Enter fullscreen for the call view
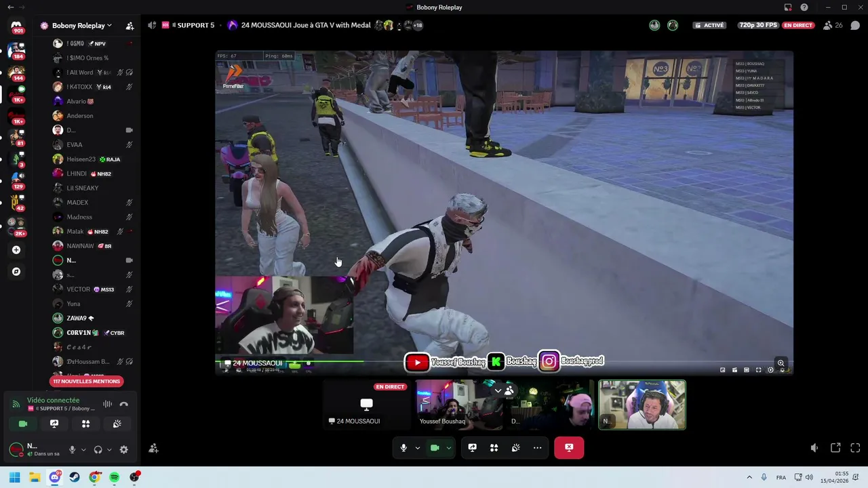This screenshot has height=488, width=868. tap(855, 448)
